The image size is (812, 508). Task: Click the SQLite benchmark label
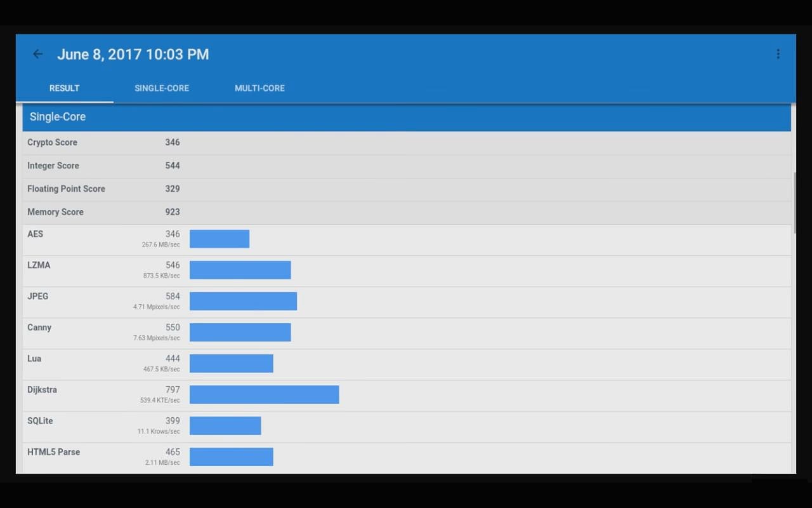click(40, 421)
